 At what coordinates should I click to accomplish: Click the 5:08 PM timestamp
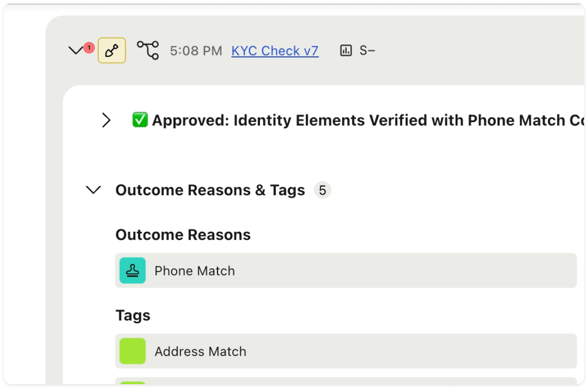click(x=196, y=51)
